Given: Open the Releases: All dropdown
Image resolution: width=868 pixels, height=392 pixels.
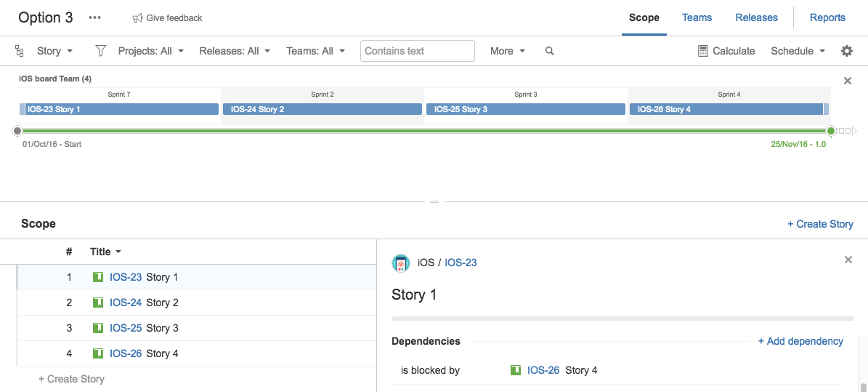Looking at the screenshot, I should 235,51.
